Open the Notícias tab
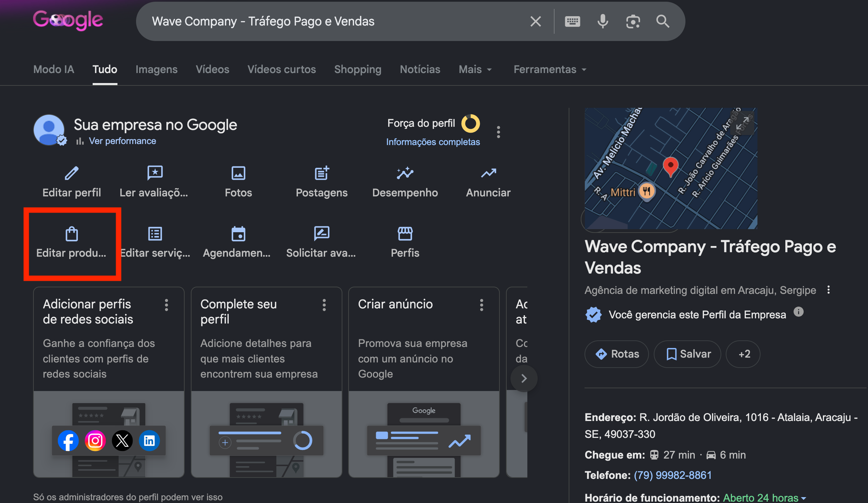This screenshot has width=868, height=503. pos(420,70)
